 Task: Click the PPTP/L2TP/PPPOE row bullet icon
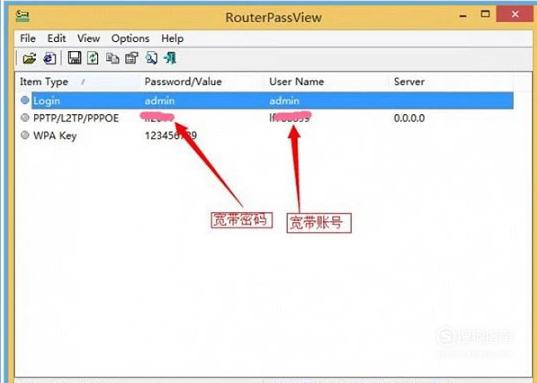coord(25,118)
